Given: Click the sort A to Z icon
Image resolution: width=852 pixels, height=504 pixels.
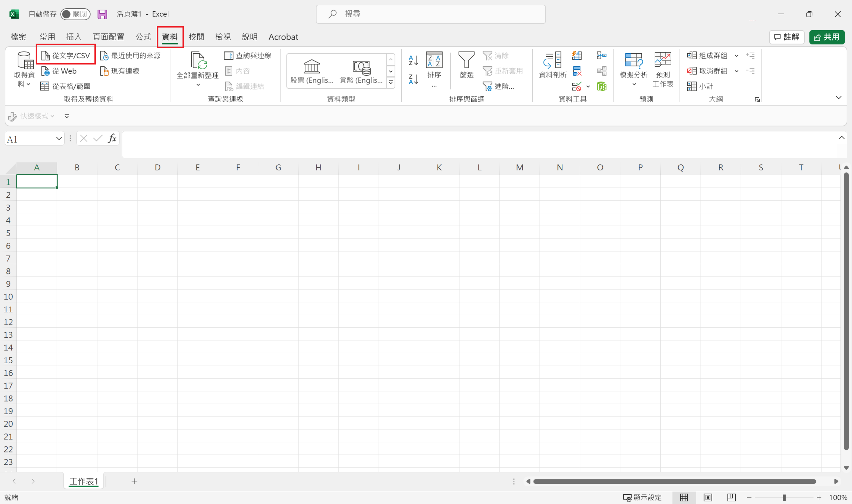Looking at the screenshot, I should [x=413, y=61].
